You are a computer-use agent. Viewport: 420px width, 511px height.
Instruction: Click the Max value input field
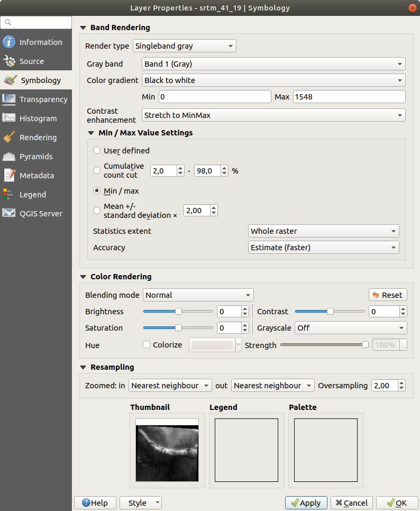349,97
